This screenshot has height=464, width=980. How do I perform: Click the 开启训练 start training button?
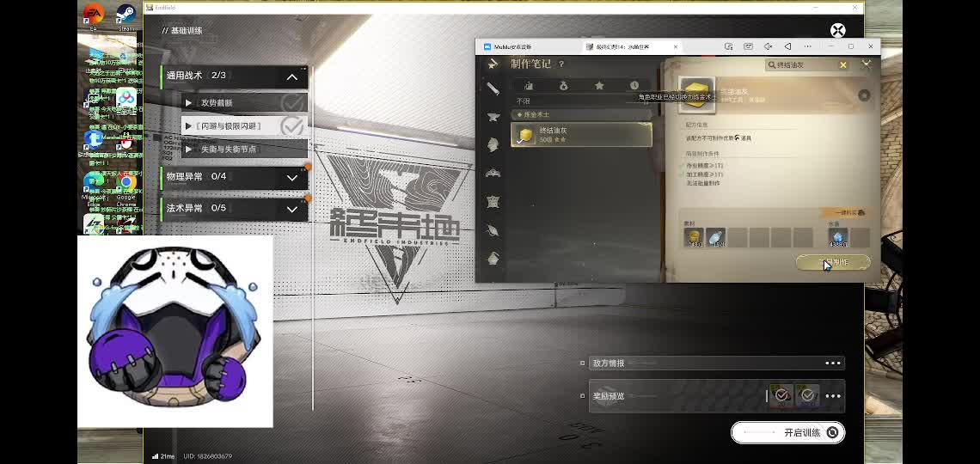coord(787,432)
